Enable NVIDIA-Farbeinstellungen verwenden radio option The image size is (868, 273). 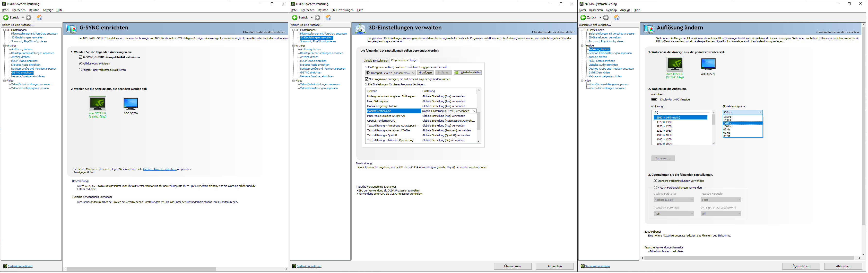point(655,188)
